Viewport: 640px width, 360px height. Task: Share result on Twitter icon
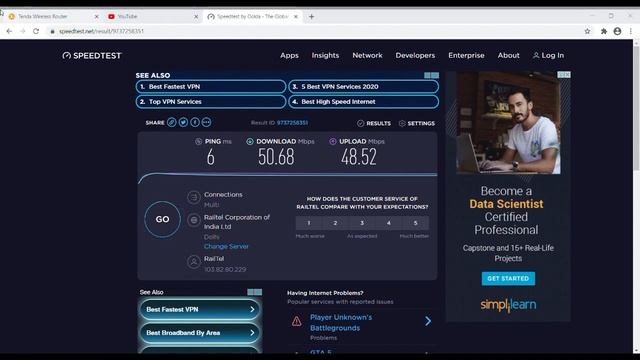point(183,122)
